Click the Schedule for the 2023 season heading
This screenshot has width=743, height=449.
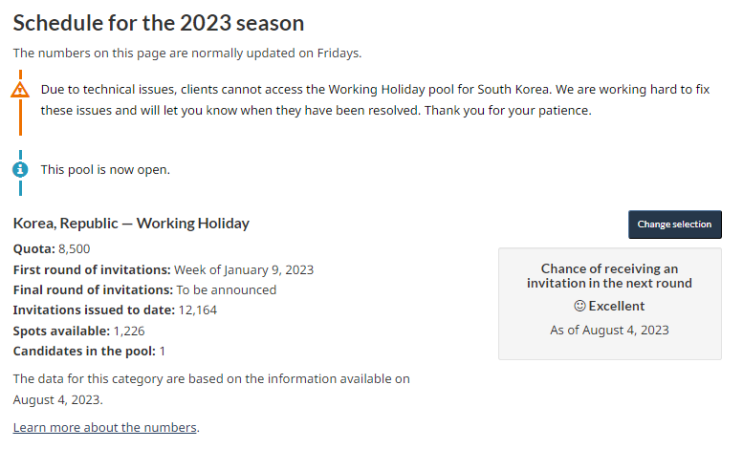159,22
